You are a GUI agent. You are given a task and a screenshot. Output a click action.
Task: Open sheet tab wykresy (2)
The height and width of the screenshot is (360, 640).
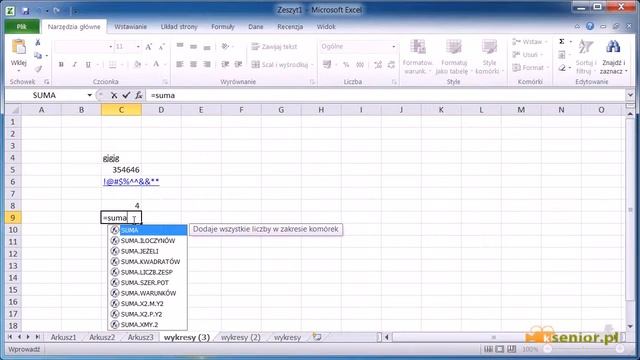click(x=240, y=337)
